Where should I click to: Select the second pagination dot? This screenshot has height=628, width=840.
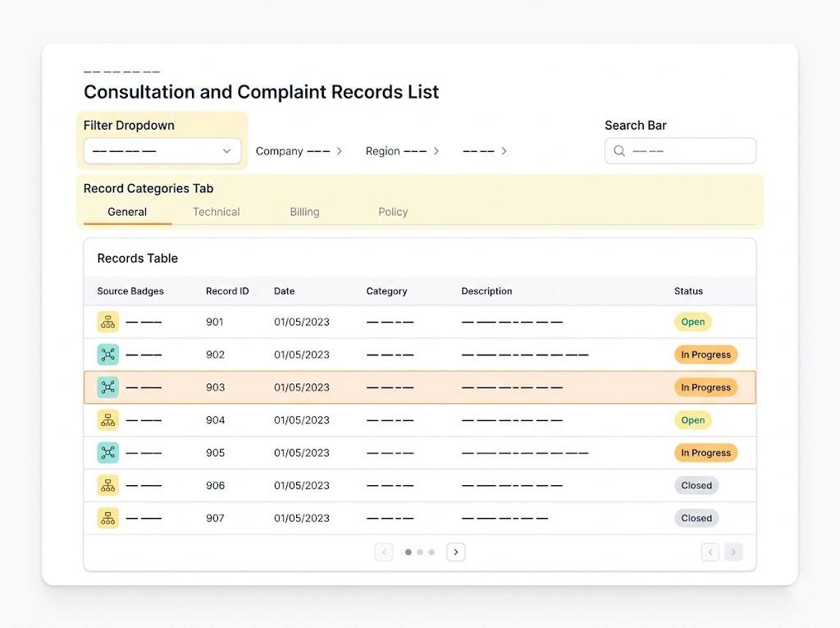coord(420,552)
